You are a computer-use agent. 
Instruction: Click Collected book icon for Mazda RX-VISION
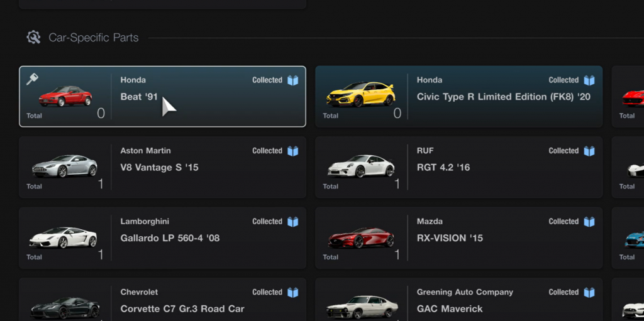(x=589, y=222)
